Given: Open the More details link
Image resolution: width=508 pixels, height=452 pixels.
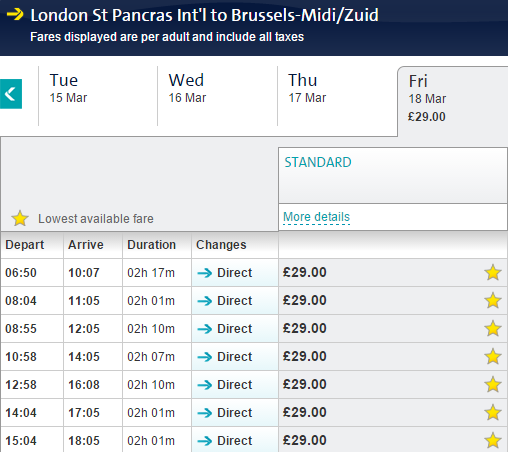Looking at the screenshot, I should pyautogui.click(x=316, y=217).
